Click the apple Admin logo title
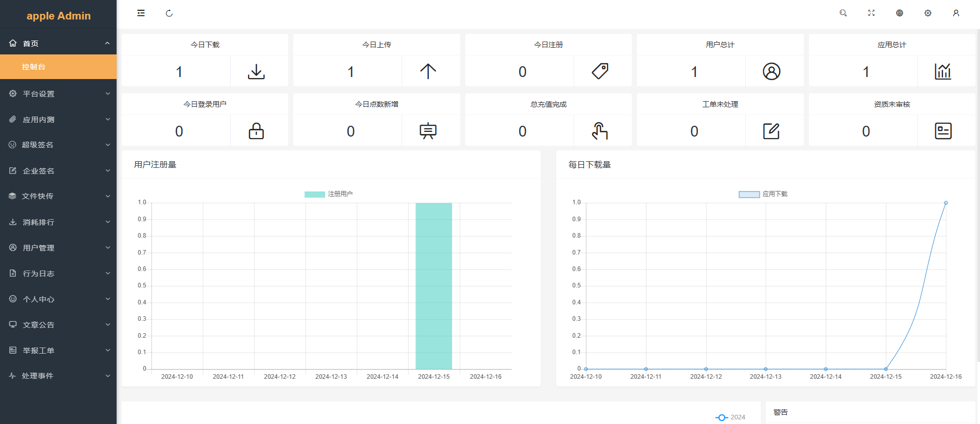This screenshot has width=980, height=424. click(x=59, y=16)
